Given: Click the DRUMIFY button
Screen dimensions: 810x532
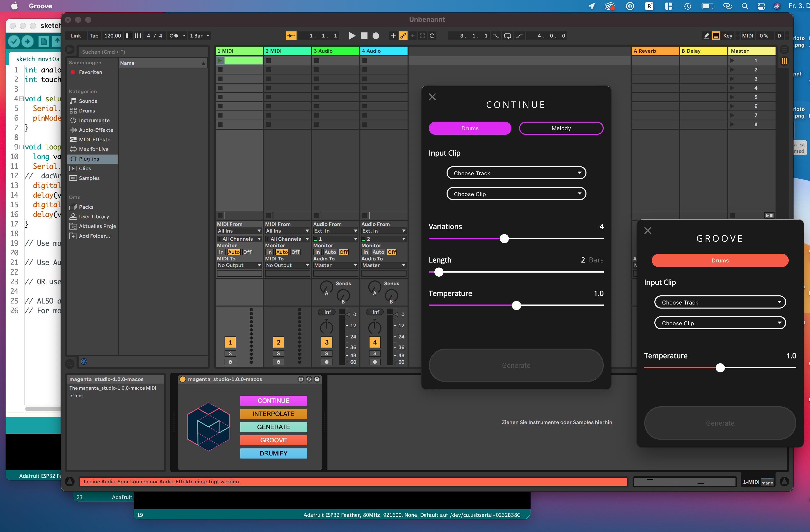Looking at the screenshot, I should point(273,453).
